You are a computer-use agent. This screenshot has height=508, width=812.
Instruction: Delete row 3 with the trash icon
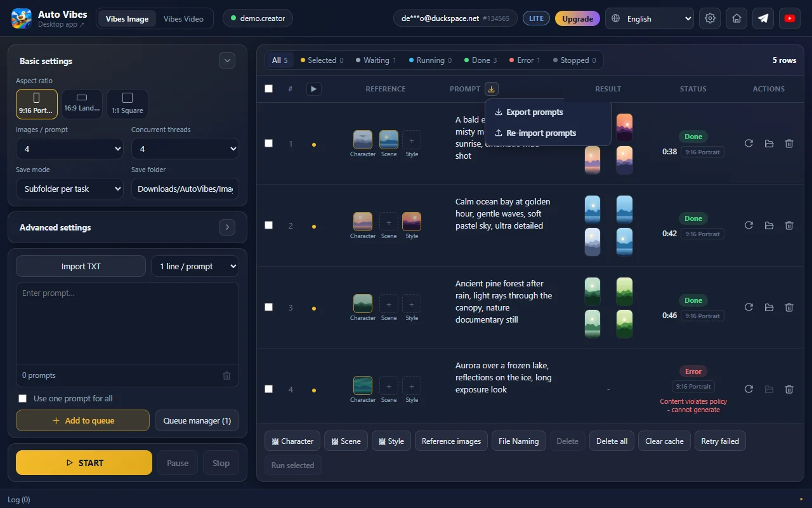pyautogui.click(x=789, y=307)
